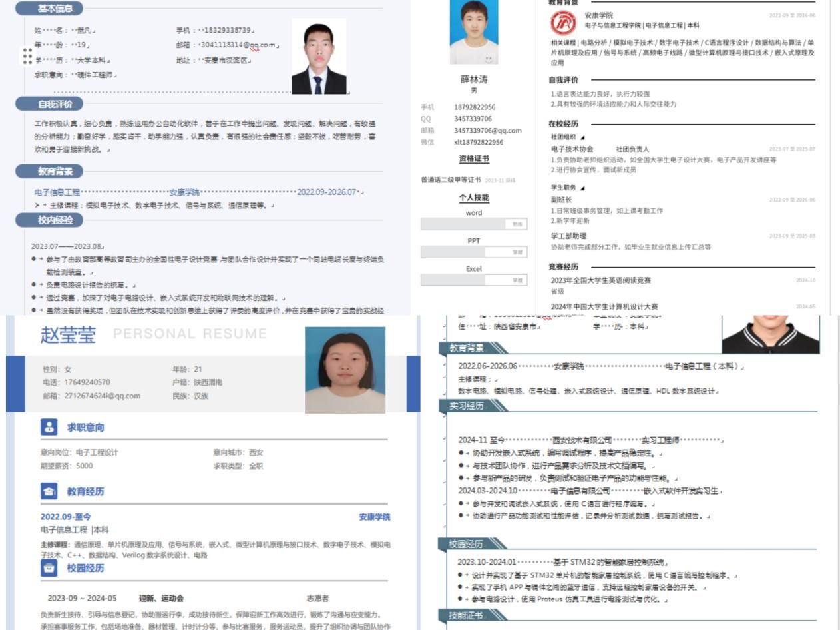Image resolution: width=840 pixels, height=630 pixels.
Task: Click the word skill level bar
Action: [x=473, y=224]
